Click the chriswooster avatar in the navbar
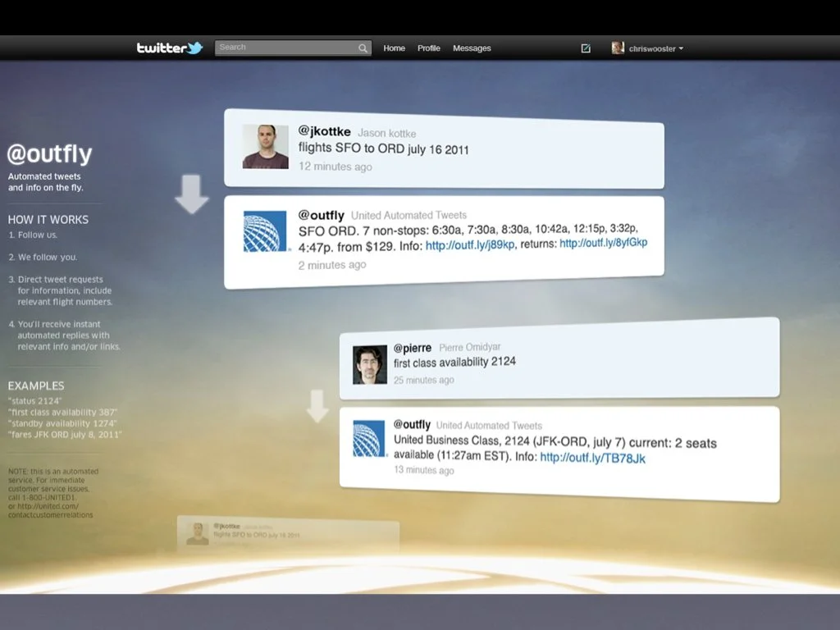The image size is (840, 630). tap(618, 48)
